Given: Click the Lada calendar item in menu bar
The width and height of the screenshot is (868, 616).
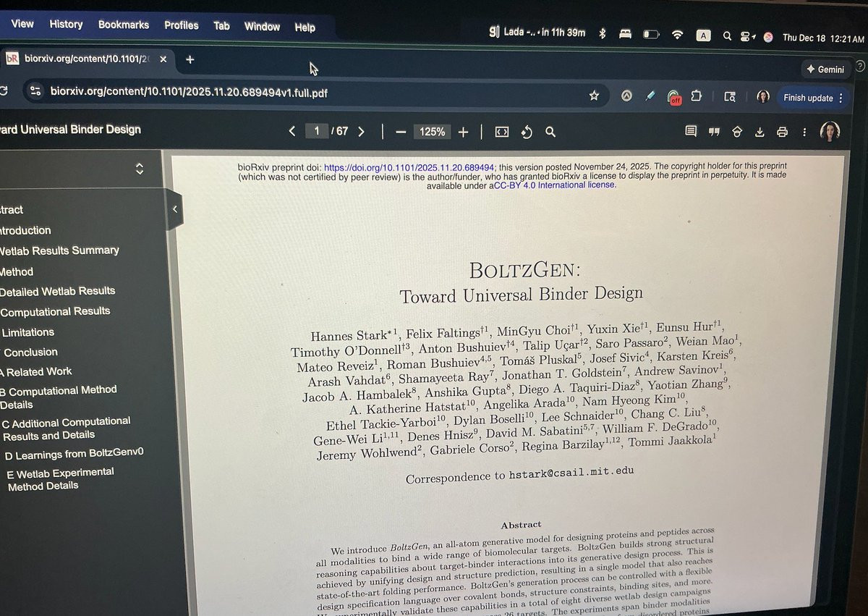Looking at the screenshot, I should click(537, 32).
